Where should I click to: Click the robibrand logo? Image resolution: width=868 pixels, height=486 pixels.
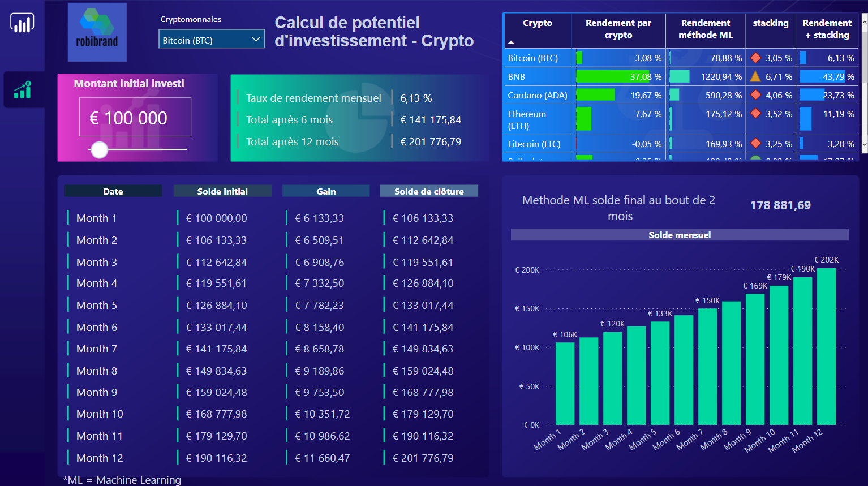pyautogui.click(x=97, y=32)
